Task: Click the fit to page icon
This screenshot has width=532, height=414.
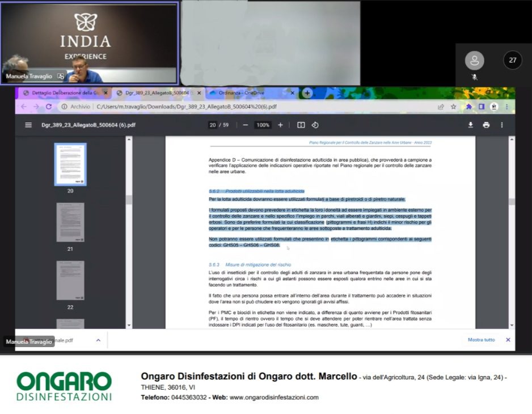Action: click(301, 125)
